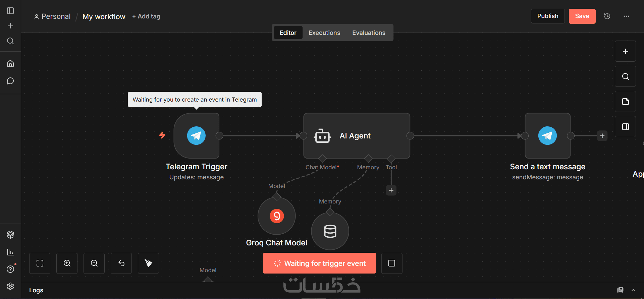The width and height of the screenshot is (644, 299).
Task: Add a tool via the Tool plus connector
Action: [391, 190]
